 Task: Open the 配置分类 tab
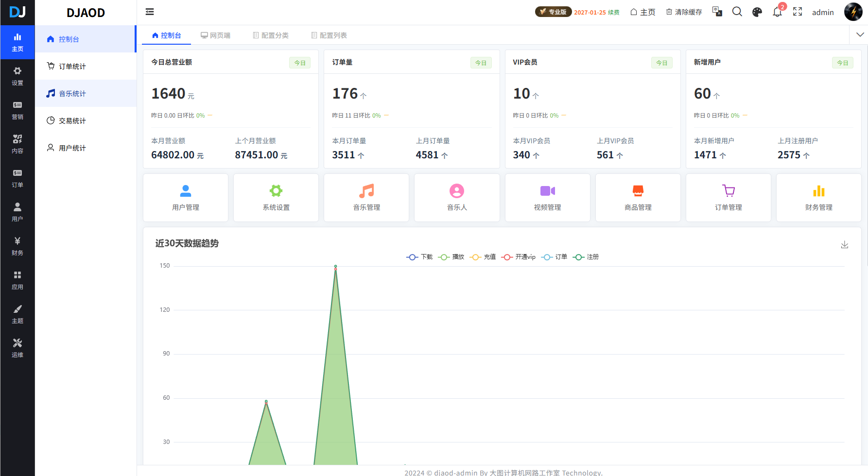(x=271, y=34)
